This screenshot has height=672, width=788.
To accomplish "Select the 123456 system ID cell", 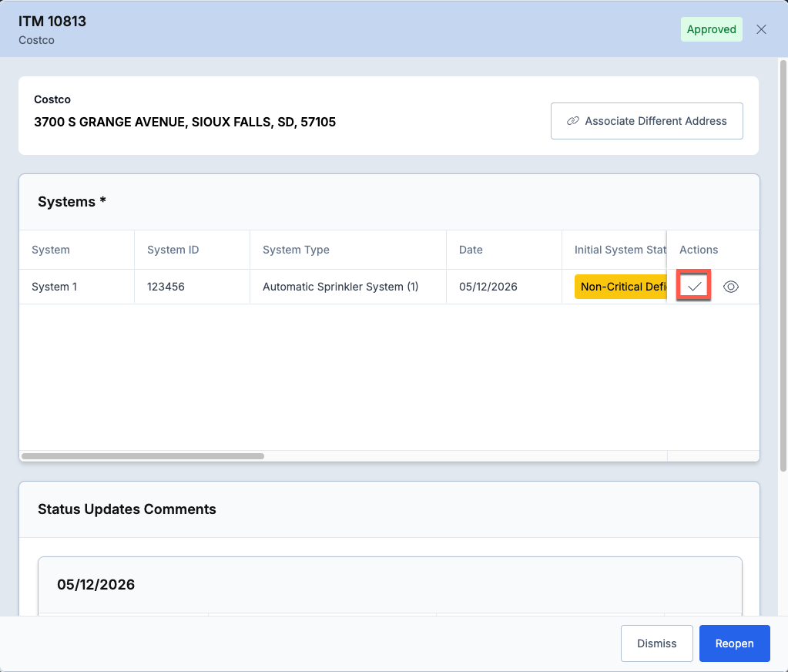I will pos(192,287).
